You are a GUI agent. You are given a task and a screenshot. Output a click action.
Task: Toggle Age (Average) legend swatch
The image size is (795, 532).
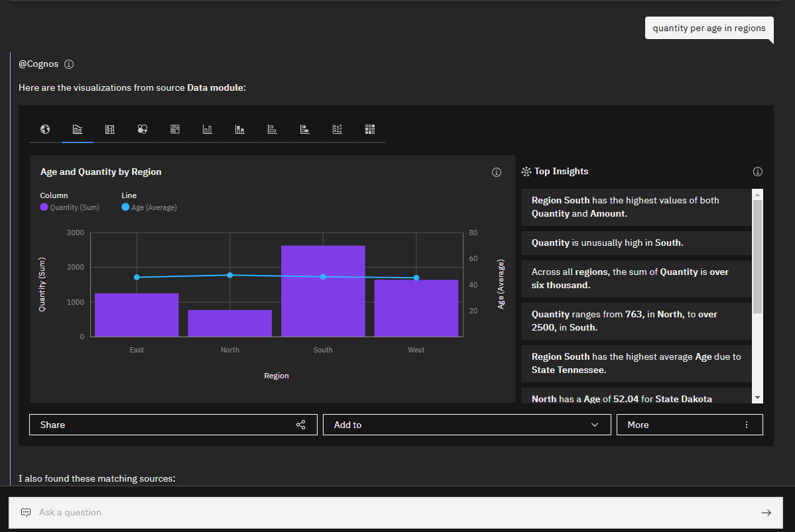coord(125,207)
